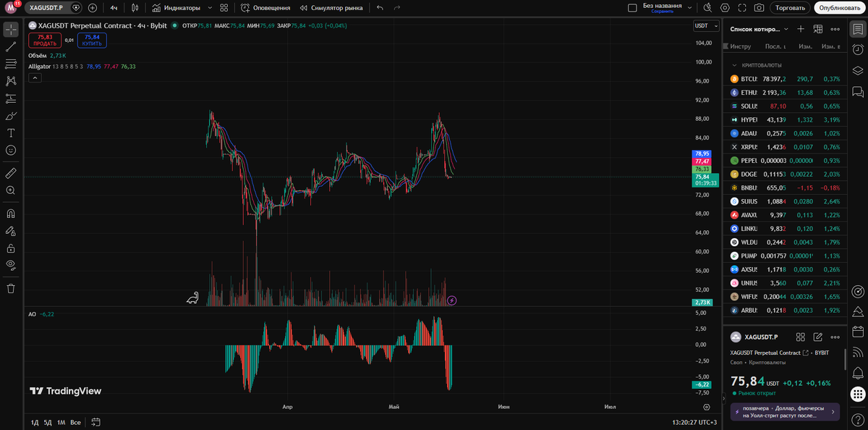Open the watchlist three-dots menu
The height and width of the screenshot is (430, 868).
coord(835,29)
